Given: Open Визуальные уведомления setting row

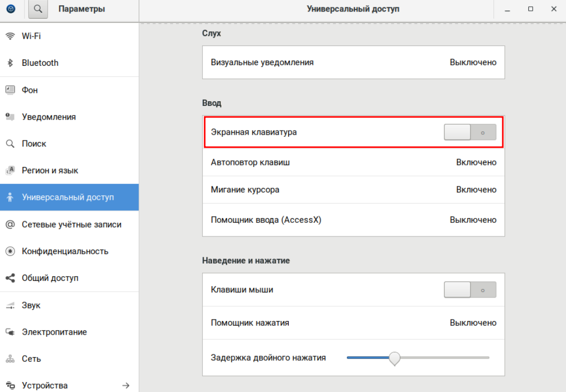Looking at the screenshot, I should point(353,62).
